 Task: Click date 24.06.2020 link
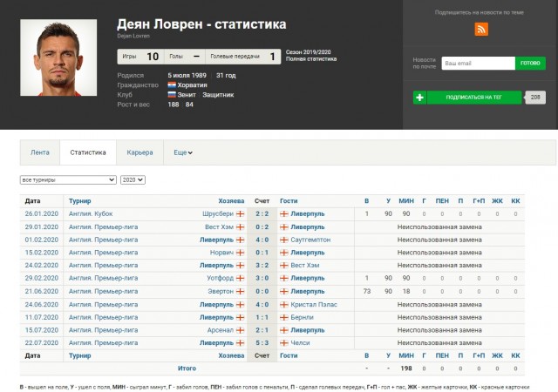[x=42, y=305]
